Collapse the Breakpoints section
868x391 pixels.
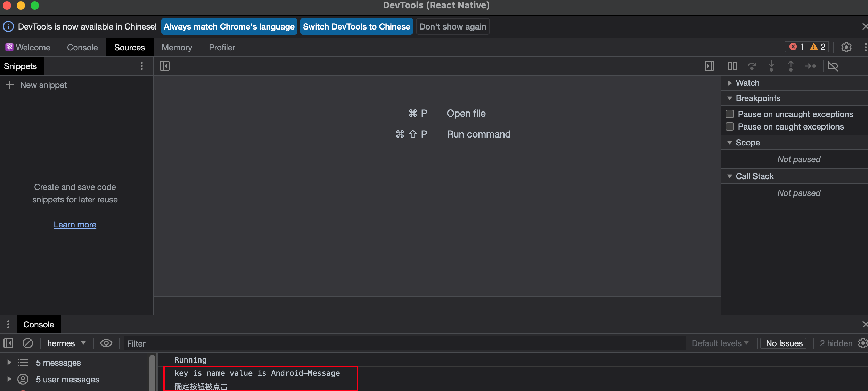[730, 98]
